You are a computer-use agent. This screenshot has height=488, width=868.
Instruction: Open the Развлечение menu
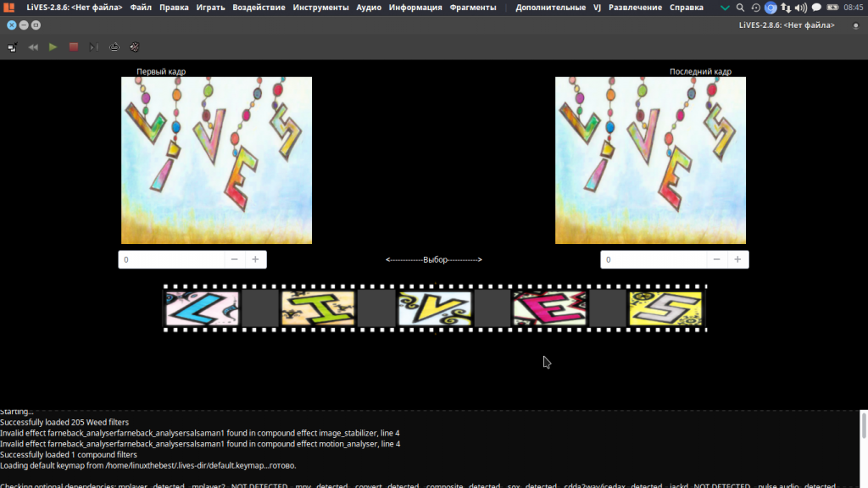click(x=635, y=7)
